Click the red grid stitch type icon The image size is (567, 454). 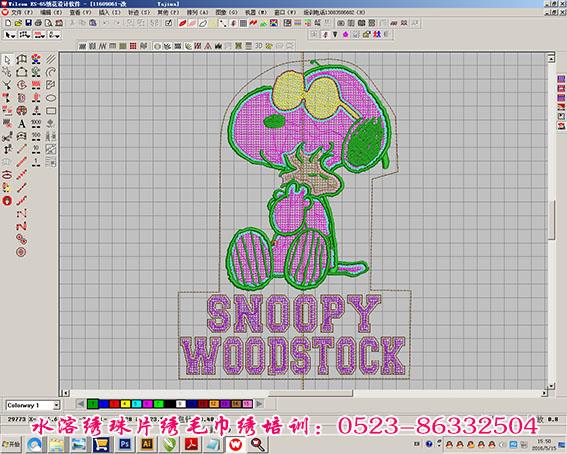point(133,46)
